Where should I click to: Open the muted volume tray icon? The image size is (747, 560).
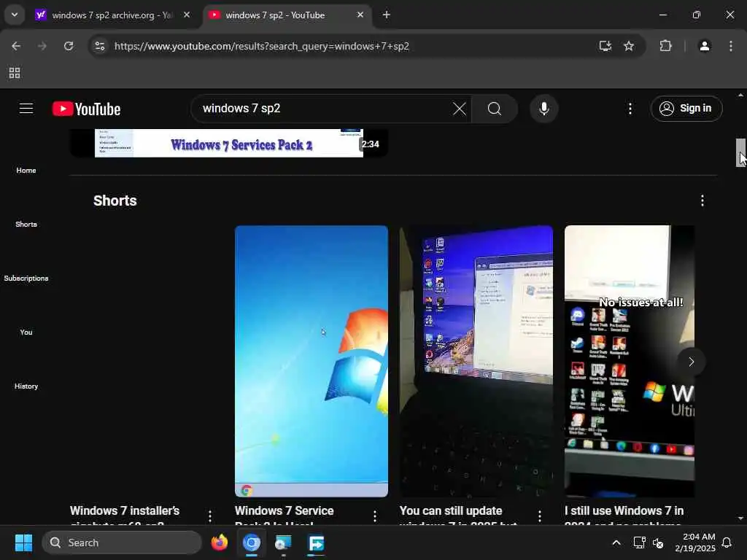(x=659, y=542)
